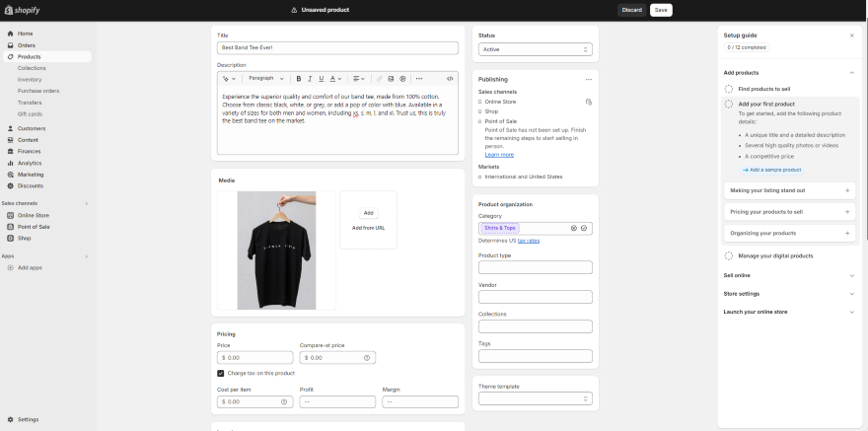This screenshot has width=868, height=431.
Task: Insert a video into the description
Action: (402, 79)
